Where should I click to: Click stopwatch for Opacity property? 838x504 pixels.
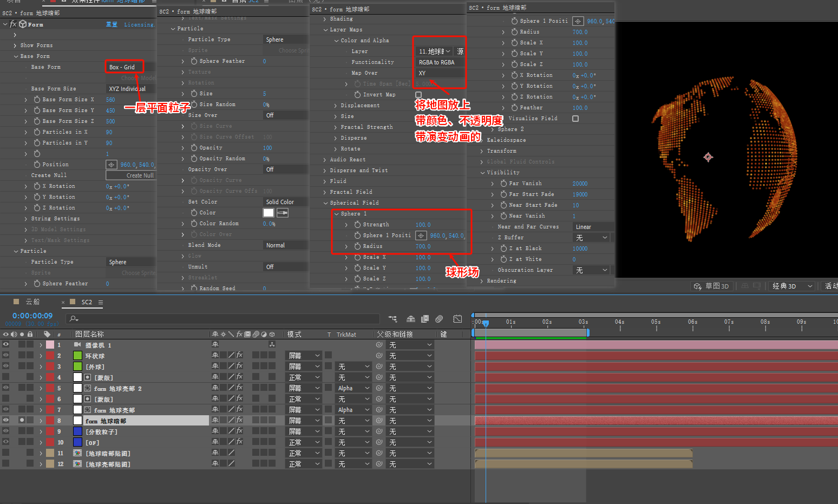pos(194,148)
